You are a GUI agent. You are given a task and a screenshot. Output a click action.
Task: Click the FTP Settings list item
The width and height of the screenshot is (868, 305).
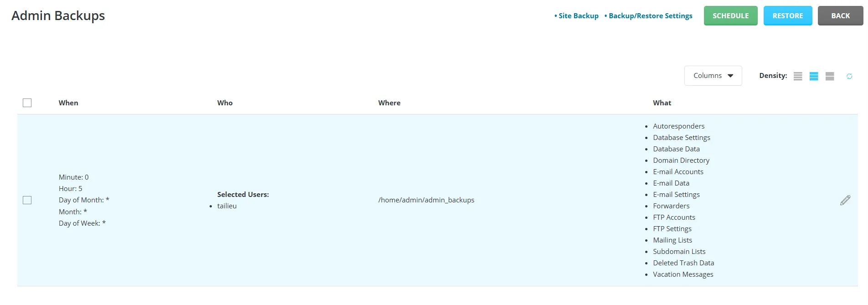point(672,229)
